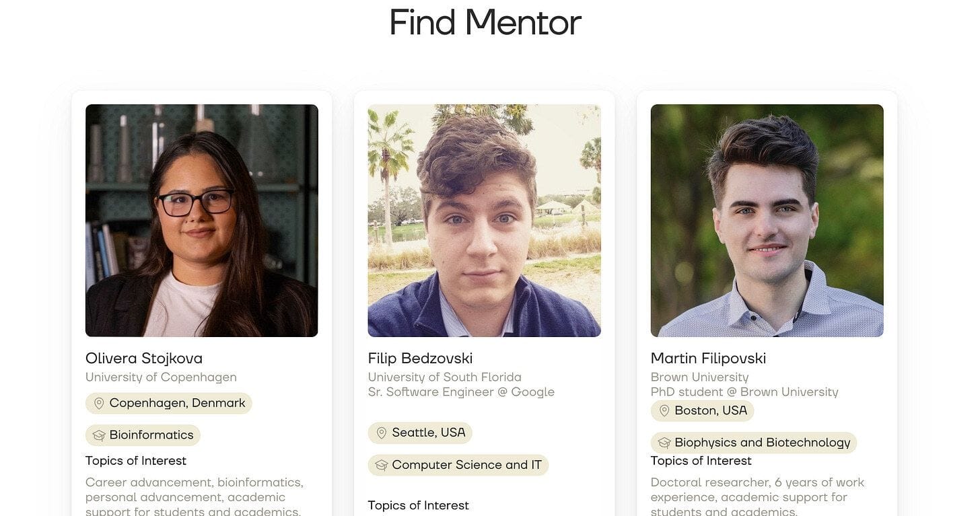Click University of Copenhagen text
Image resolution: width=980 pixels, height=516 pixels.
(x=161, y=377)
